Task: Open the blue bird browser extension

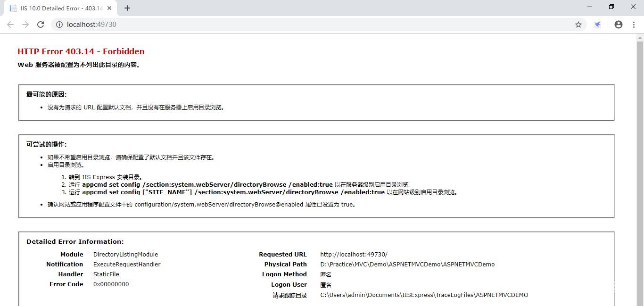Action: [x=597, y=25]
